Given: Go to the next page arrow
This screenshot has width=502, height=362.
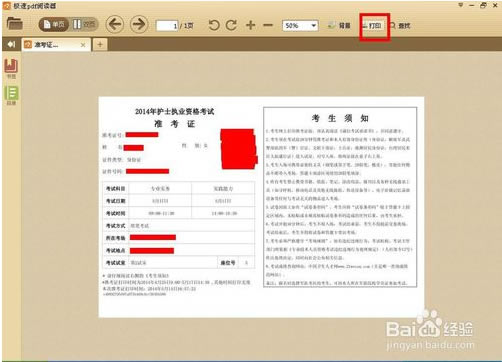Looking at the screenshot, I should tap(139, 24).
